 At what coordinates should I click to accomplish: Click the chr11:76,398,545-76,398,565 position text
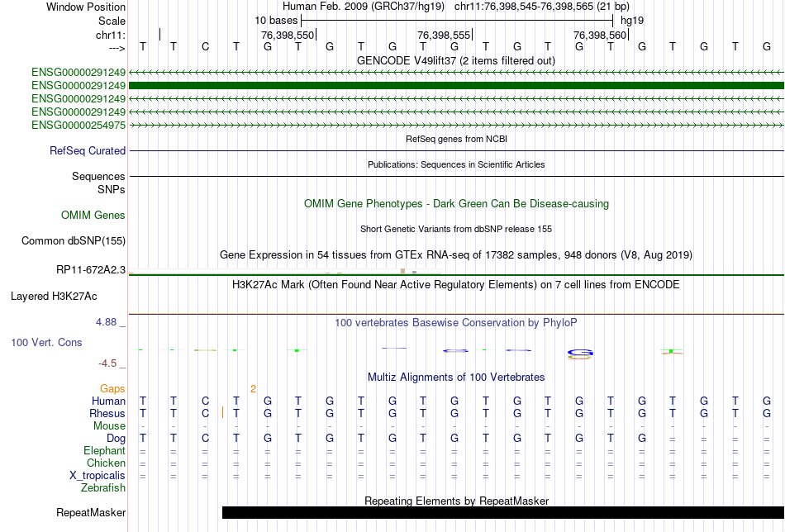pyautogui.click(x=542, y=7)
